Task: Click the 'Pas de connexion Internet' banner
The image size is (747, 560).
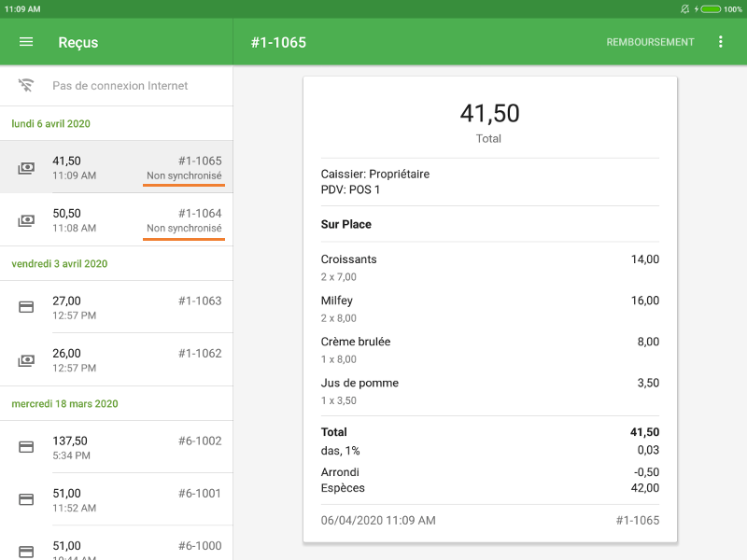Action: coord(120,86)
